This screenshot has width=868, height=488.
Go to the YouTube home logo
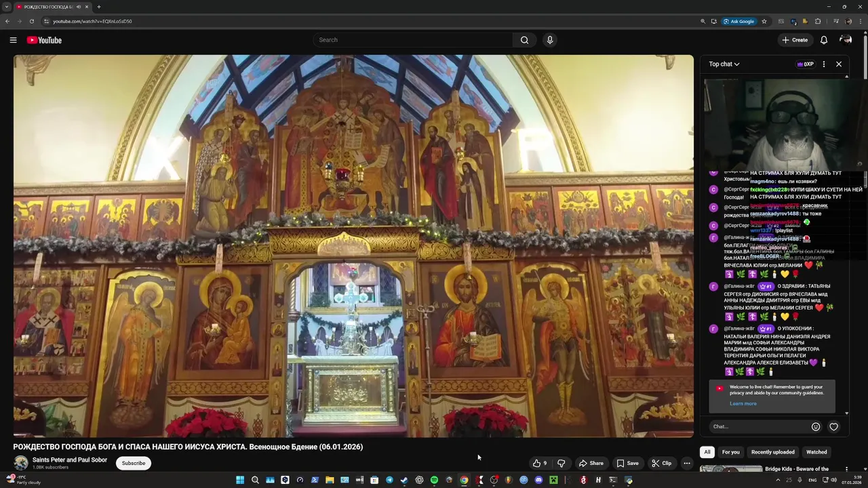(44, 40)
